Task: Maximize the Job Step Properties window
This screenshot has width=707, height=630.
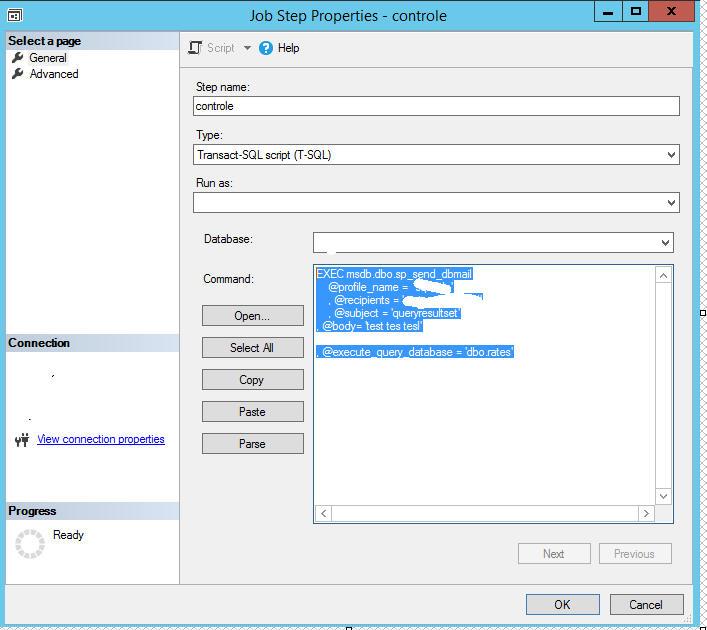Action: (635, 11)
